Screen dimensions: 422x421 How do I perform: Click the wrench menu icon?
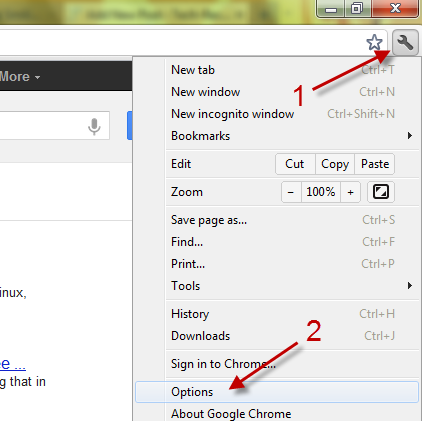405,42
